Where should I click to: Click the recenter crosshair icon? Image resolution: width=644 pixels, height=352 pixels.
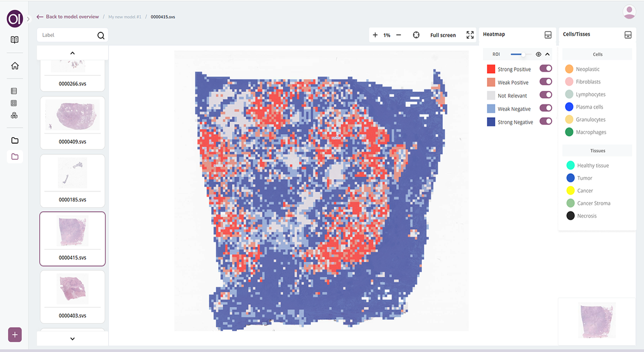(416, 35)
